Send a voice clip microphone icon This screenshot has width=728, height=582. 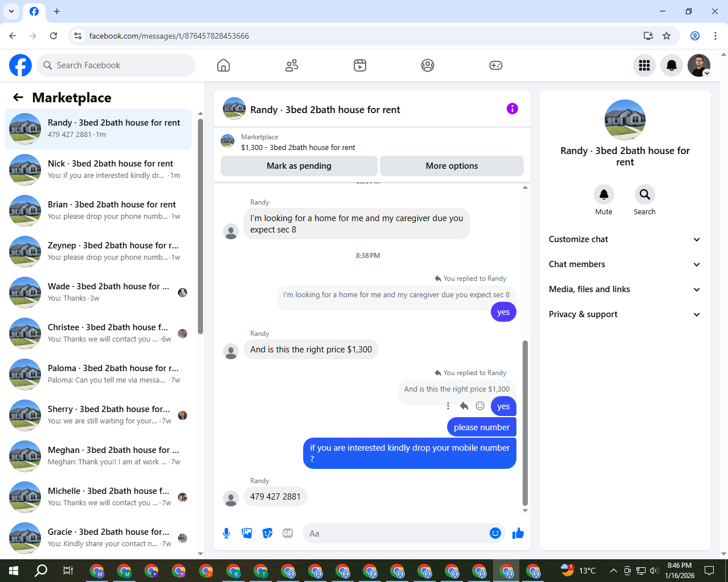pos(226,533)
